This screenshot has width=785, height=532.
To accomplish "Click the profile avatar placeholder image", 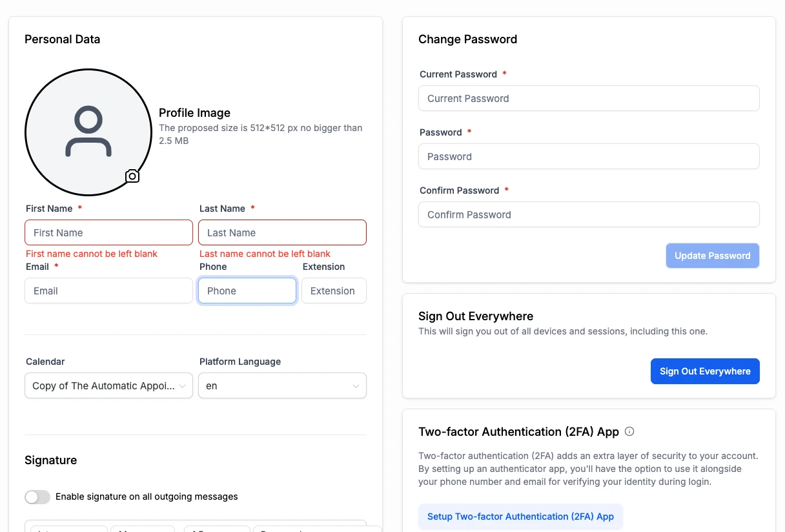I will pyautogui.click(x=88, y=132).
